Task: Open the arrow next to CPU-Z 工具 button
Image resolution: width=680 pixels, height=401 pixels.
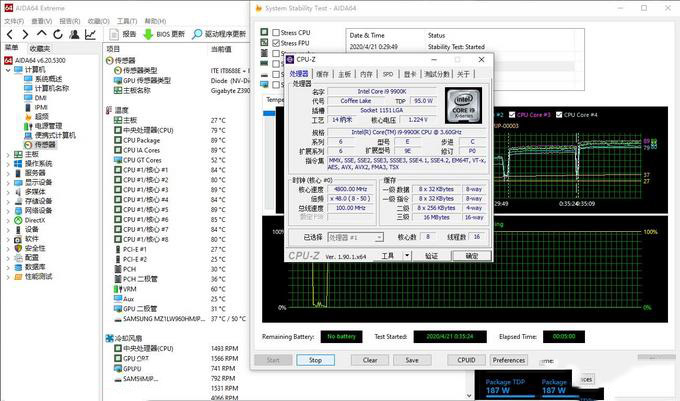Action: 407,256
